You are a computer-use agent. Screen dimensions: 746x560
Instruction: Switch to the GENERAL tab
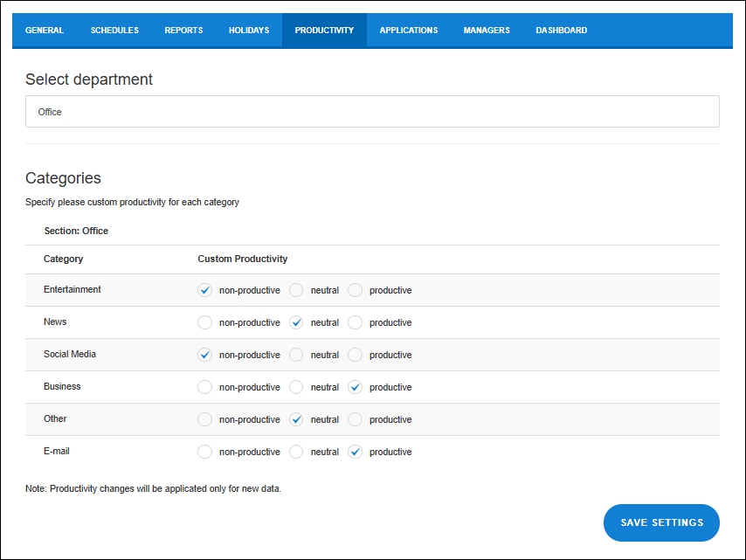coord(45,30)
